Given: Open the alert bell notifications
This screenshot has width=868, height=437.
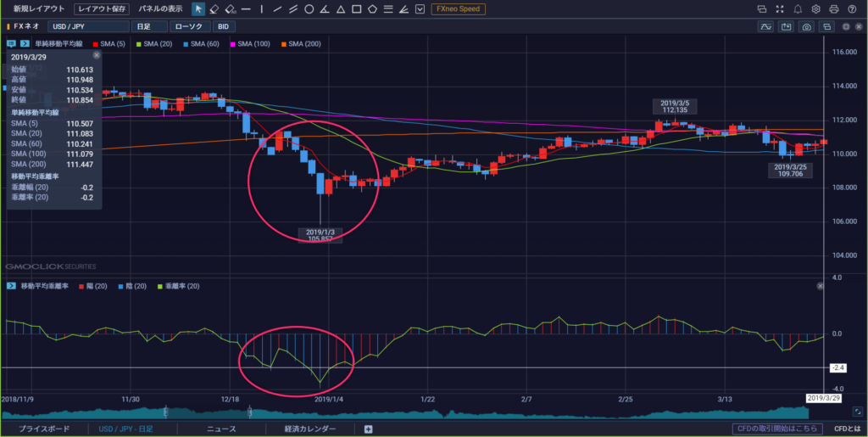Looking at the screenshot, I should click(798, 8).
